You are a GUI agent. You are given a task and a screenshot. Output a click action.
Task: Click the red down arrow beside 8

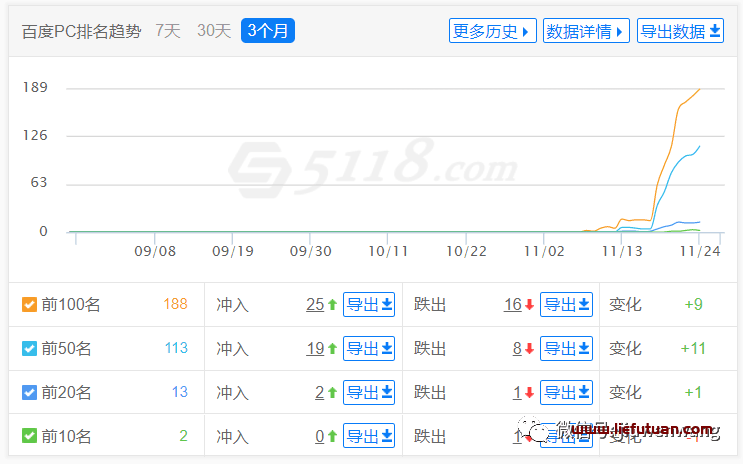529,349
